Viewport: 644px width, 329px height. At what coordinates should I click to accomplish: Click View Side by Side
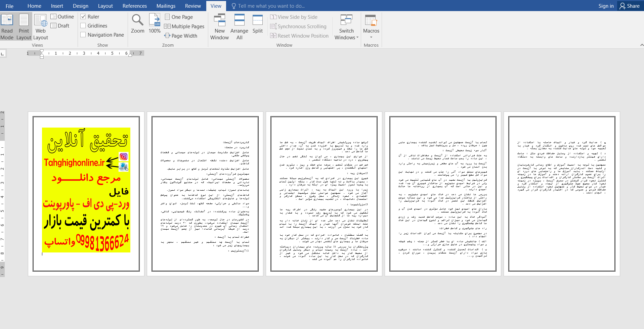294,17
